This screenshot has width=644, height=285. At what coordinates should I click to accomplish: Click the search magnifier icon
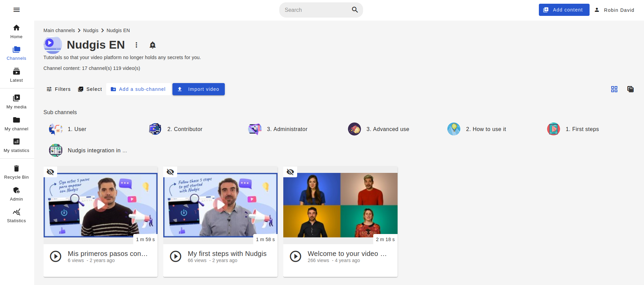[355, 10]
